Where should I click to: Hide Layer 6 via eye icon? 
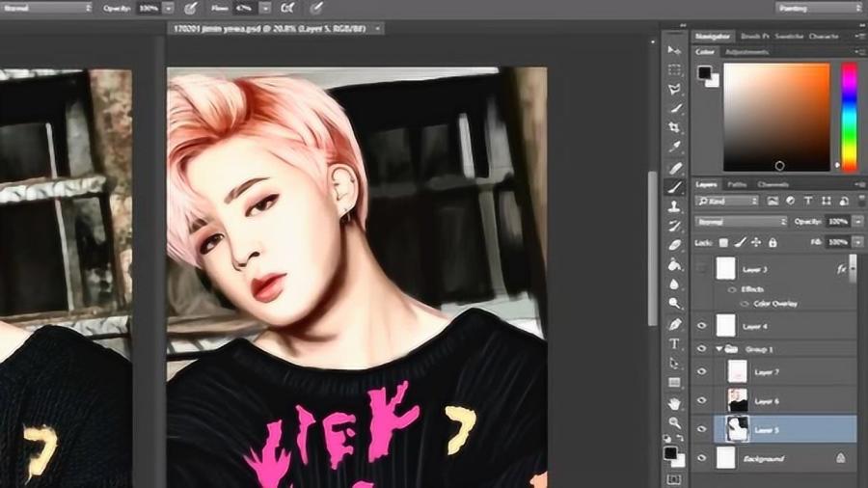point(701,400)
